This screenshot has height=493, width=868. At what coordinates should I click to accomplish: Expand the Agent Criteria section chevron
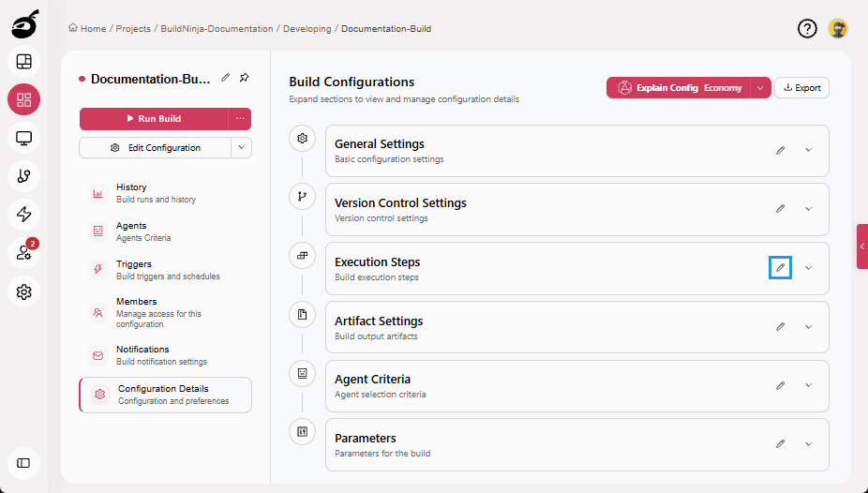pyautogui.click(x=809, y=385)
